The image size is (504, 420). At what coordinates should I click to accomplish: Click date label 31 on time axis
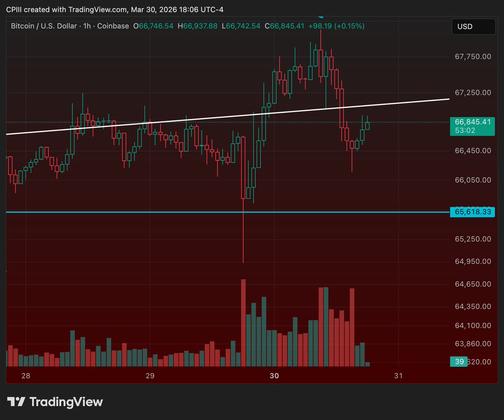[x=399, y=376]
